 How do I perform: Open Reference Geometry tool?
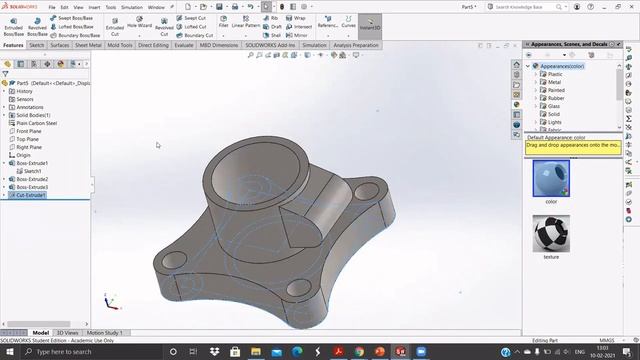[x=328, y=22]
